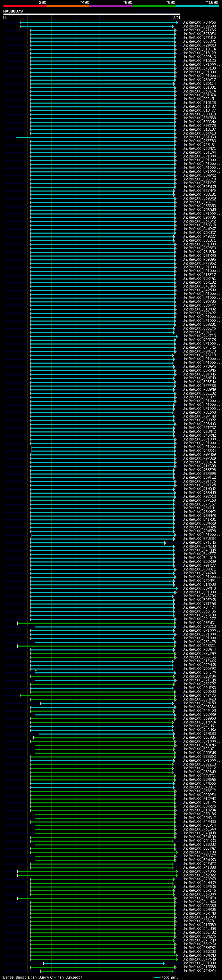
Task: Select entry UniRef100_Q6IQB1
Action: click(x=199, y=88)
